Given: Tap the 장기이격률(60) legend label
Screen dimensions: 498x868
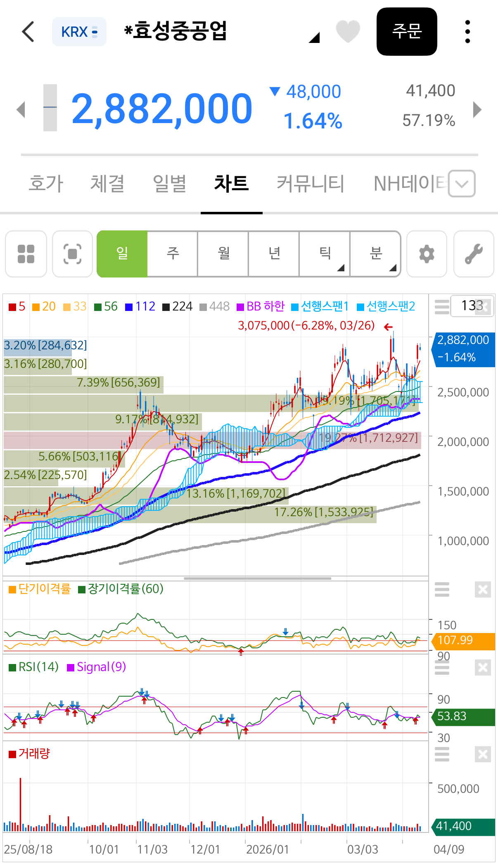Looking at the screenshot, I should point(121,589).
